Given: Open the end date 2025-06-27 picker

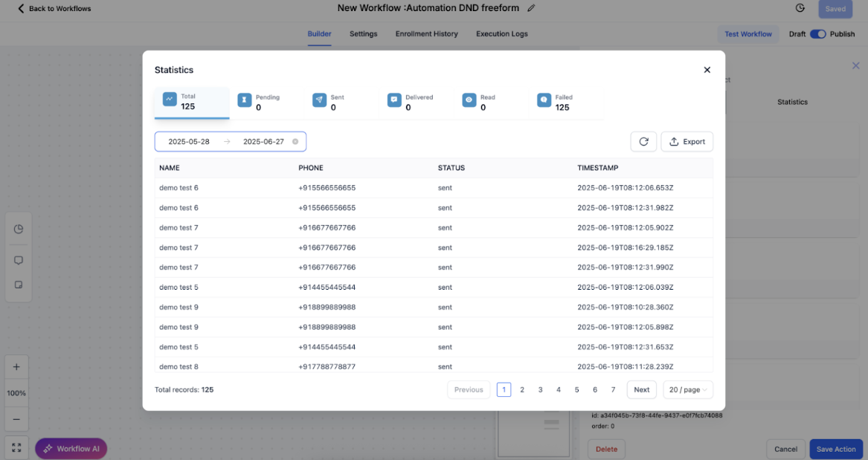Looking at the screenshot, I should tap(263, 142).
